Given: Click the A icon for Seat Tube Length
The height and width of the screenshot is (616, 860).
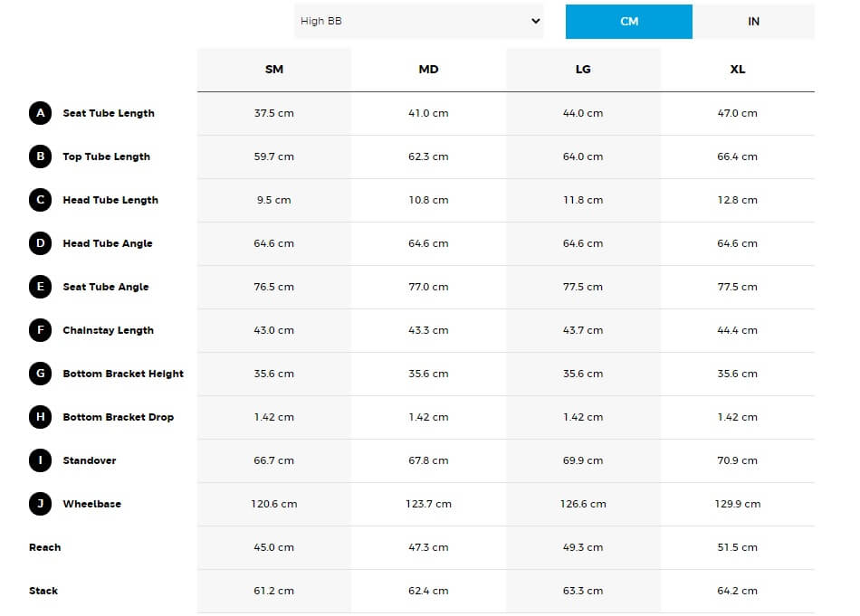Looking at the screenshot, I should click(40, 113).
